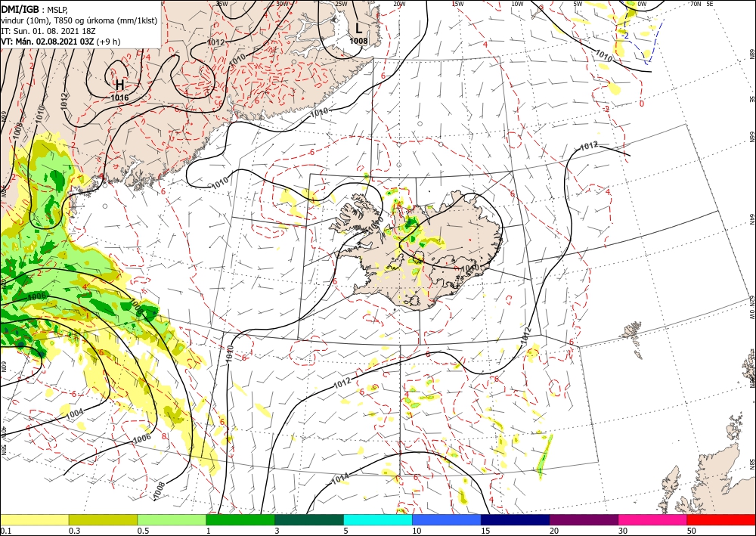Click the 'IT: Sun. 01. 08. 2021 18Z' line
Viewport: 756px width, 536px height.
pyautogui.click(x=48, y=31)
